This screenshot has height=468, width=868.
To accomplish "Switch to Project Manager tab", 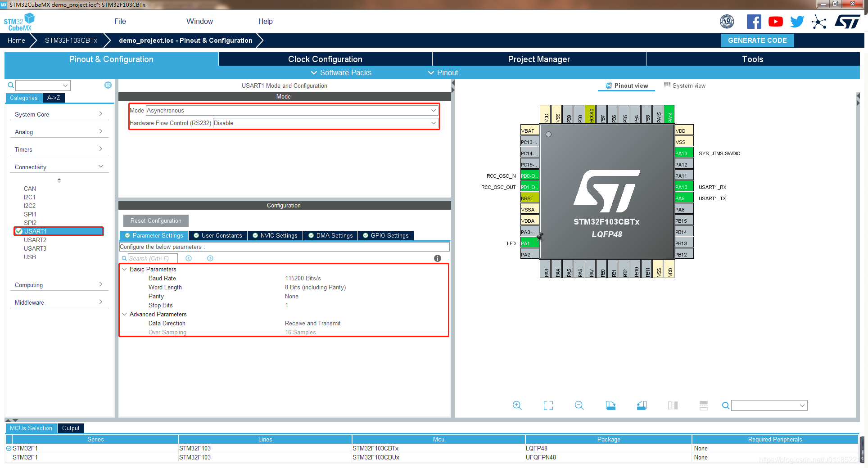I will (539, 59).
